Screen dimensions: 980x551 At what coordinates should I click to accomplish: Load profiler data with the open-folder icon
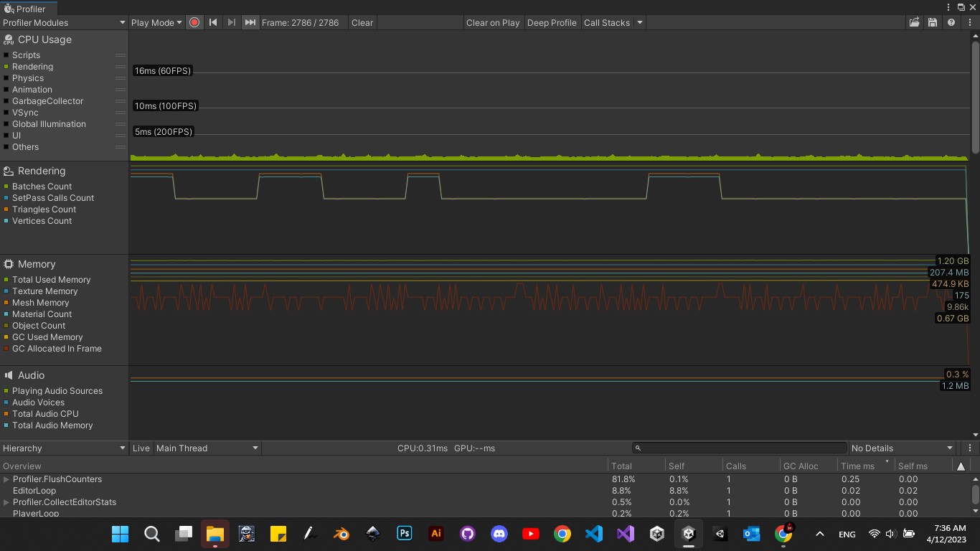coord(914,22)
